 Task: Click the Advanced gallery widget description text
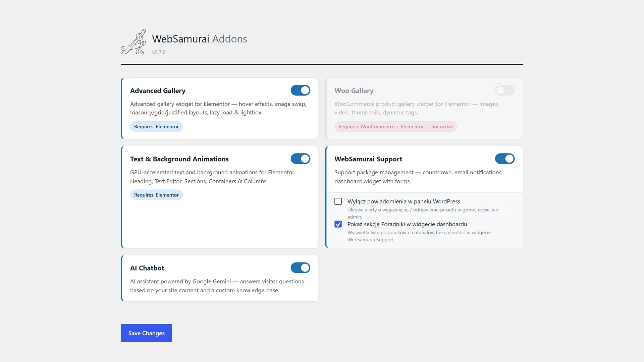coord(218,108)
